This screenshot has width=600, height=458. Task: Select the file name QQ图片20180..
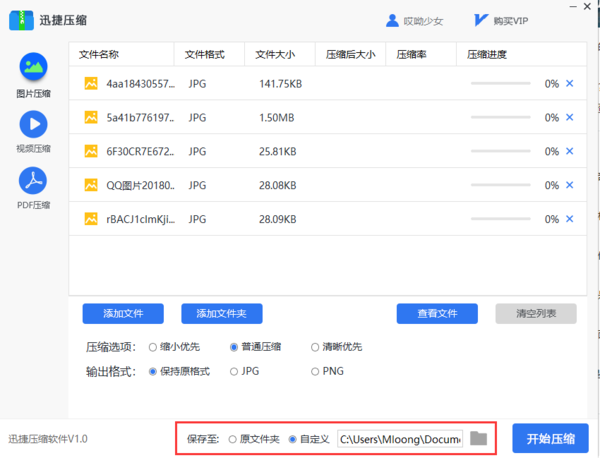coord(140,185)
